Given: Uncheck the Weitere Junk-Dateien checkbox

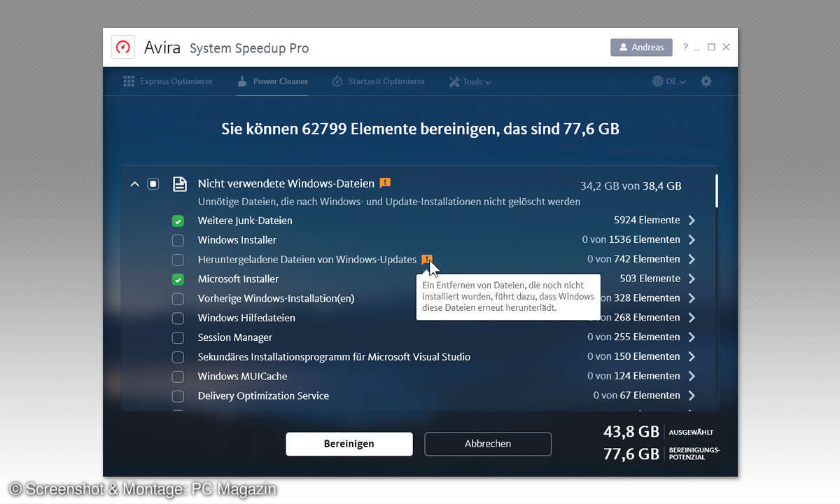Looking at the screenshot, I should click(x=178, y=220).
